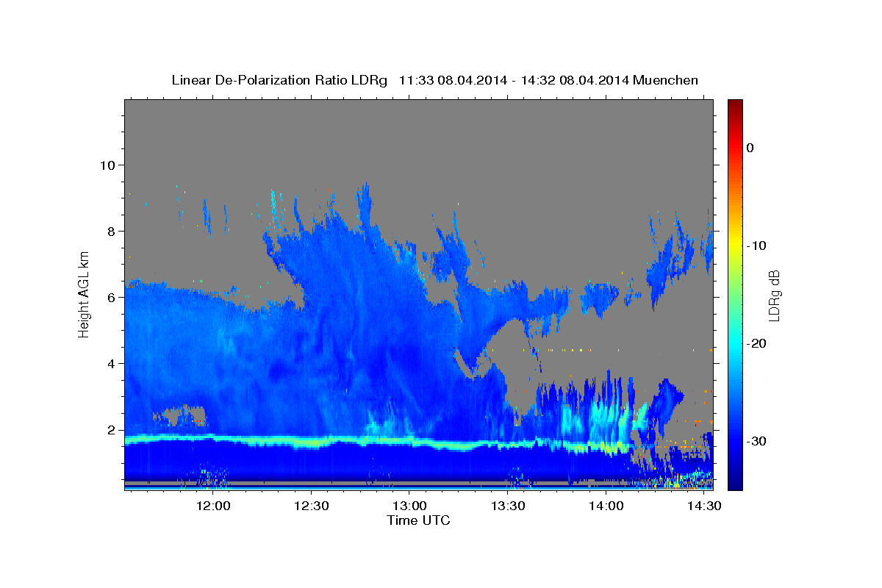Click the height axis label '10'
This screenshot has width=882, height=588.
click(108, 165)
